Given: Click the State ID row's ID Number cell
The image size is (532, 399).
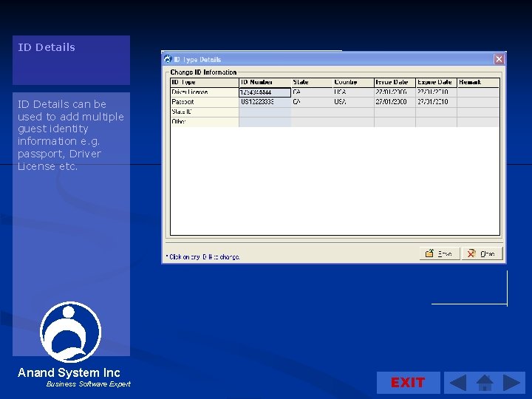Looking at the screenshot, I should (265, 112).
